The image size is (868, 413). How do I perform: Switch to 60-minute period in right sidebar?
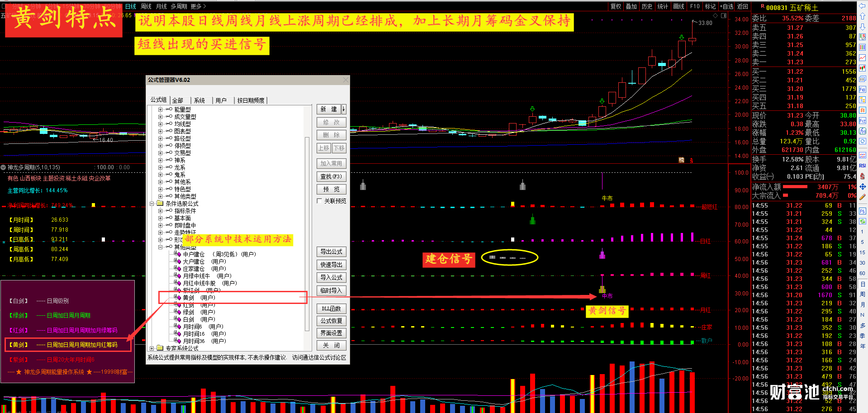(x=863, y=273)
